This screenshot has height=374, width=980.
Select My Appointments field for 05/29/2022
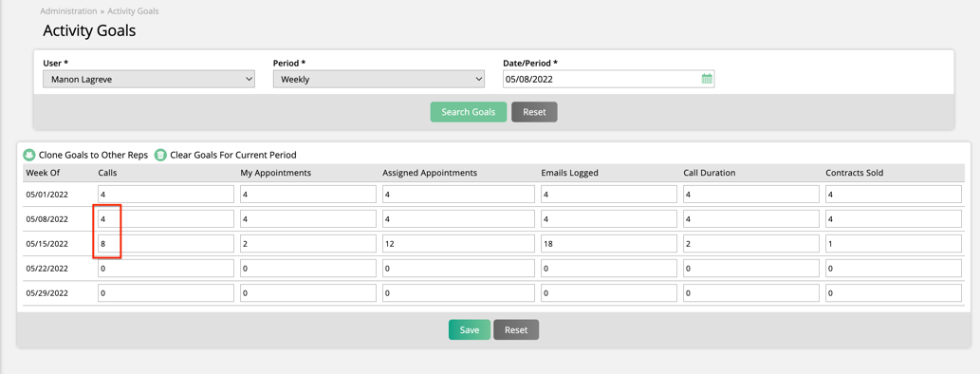tap(308, 292)
